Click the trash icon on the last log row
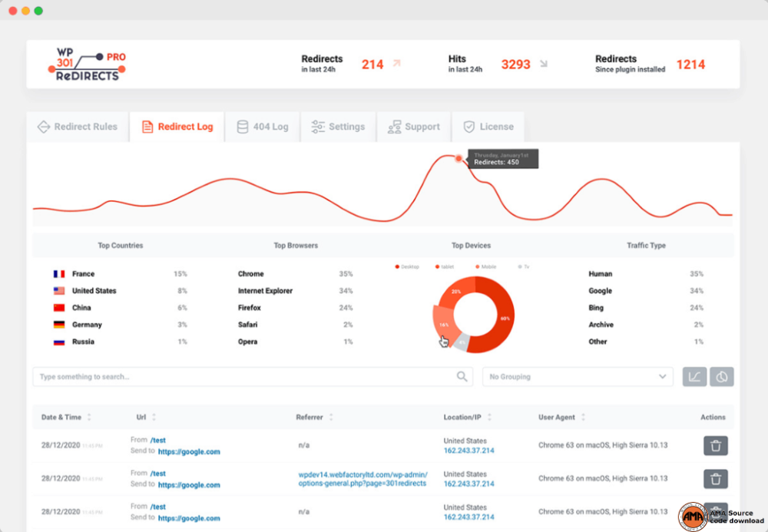The image size is (768, 532). point(715,511)
